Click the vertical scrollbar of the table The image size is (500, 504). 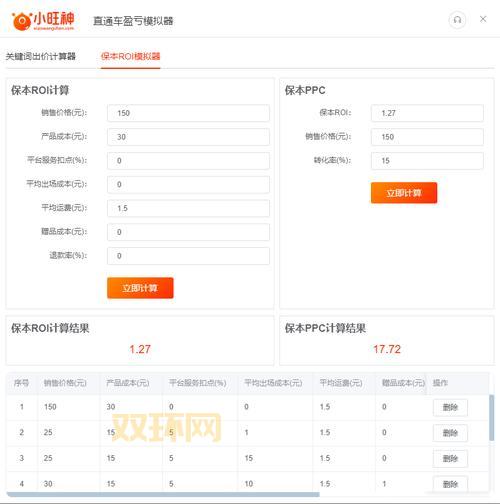pyautogui.click(x=491, y=418)
